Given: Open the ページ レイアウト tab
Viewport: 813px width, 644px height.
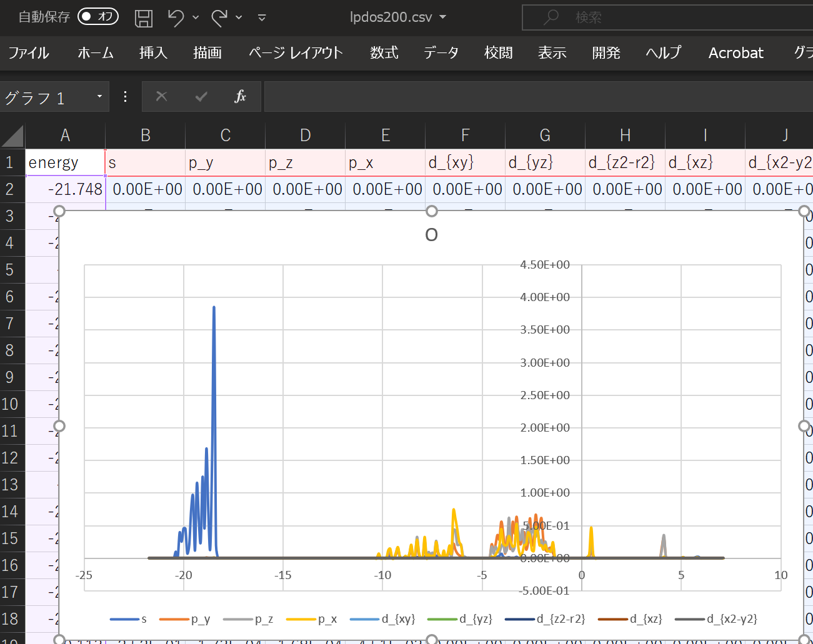Looking at the screenshot, I should click(x=296, y=53).
